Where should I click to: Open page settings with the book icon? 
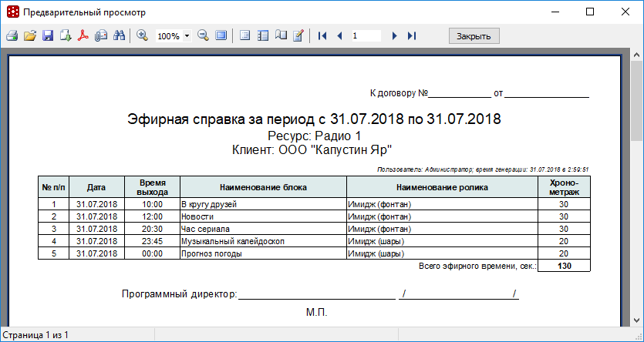[281, 35]
